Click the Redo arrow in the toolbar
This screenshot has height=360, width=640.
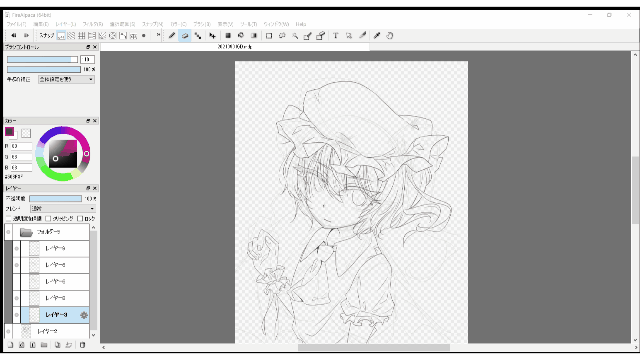point(26,36)
